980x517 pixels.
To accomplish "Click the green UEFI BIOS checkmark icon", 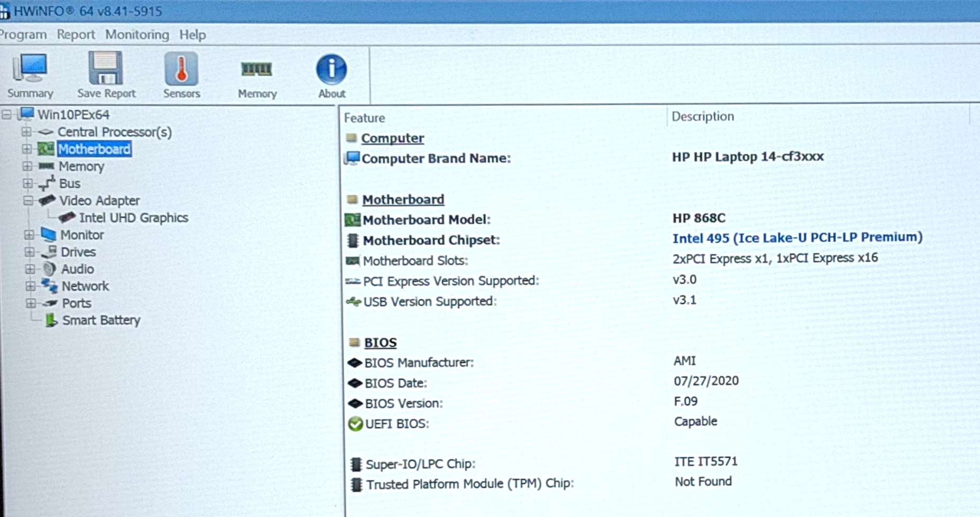I will (355, 424).
